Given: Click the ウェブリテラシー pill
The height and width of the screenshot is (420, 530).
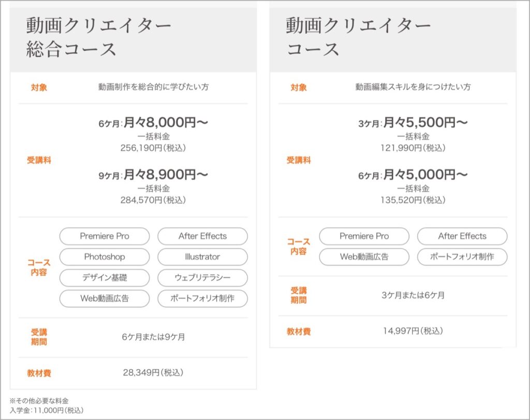Looking at the screenshot, I should click(x=202, y=278).
